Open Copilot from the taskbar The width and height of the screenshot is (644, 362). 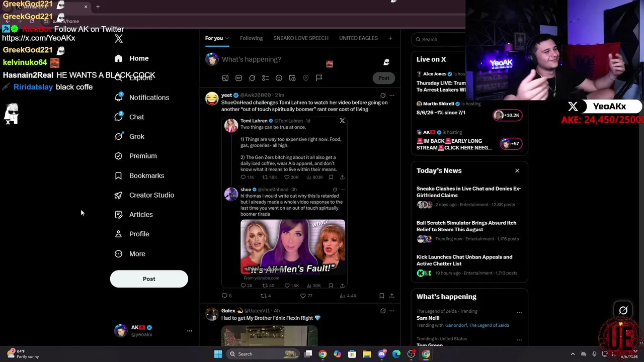click(337, 354)
